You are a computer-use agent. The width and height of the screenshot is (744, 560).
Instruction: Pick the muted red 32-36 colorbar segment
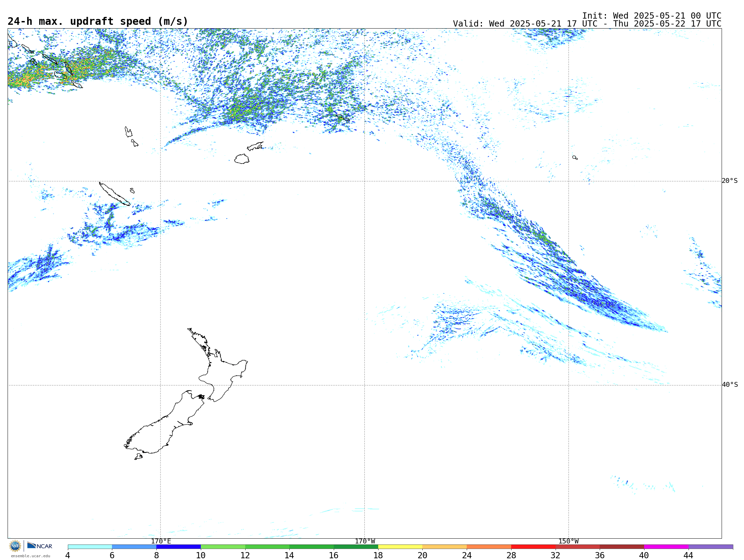(578, 547)
